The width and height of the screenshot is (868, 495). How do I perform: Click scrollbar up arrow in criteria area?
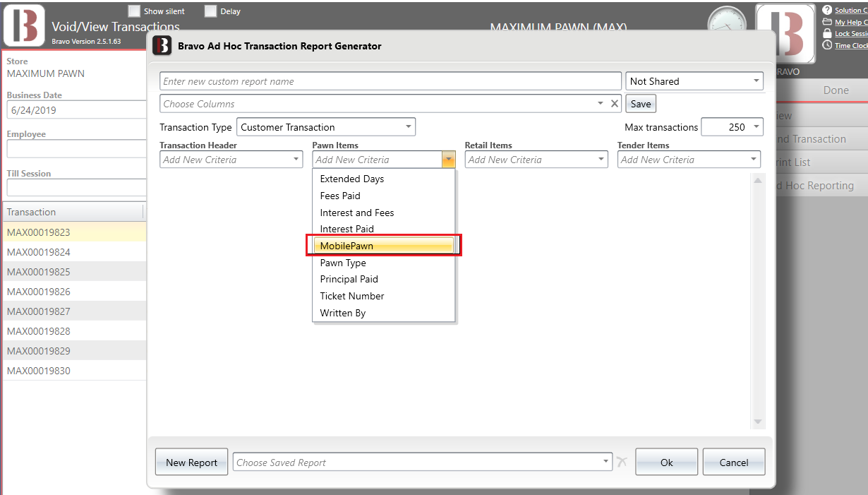coord(758,181)
